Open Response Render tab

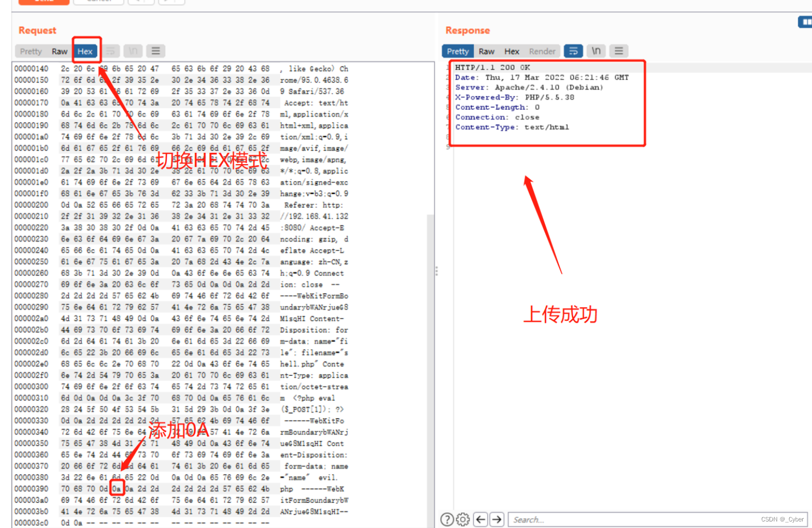(542, 51)
